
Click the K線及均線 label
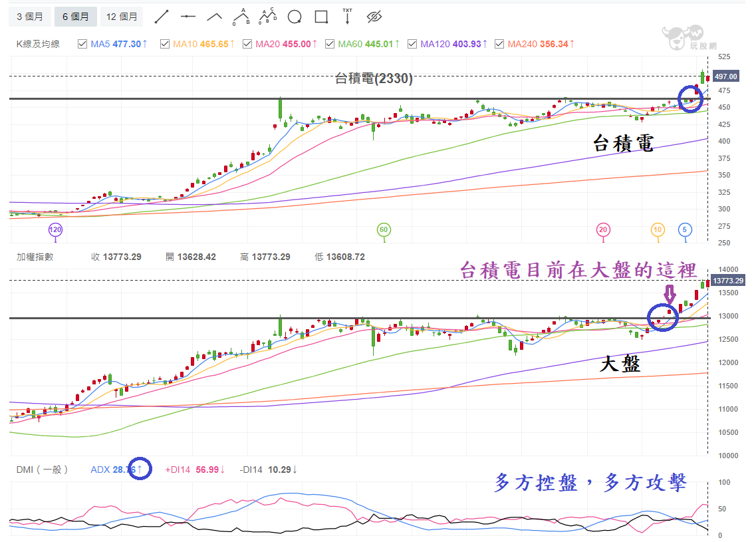[38, 44]
